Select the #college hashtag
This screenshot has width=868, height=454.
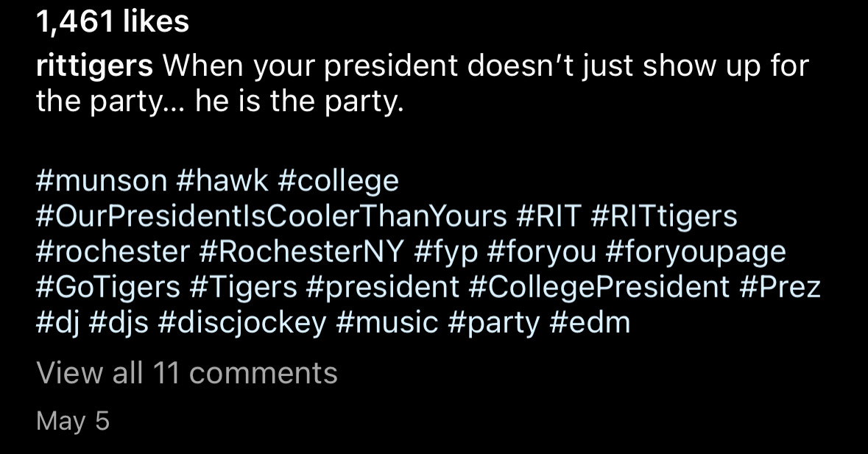[339, 180]
